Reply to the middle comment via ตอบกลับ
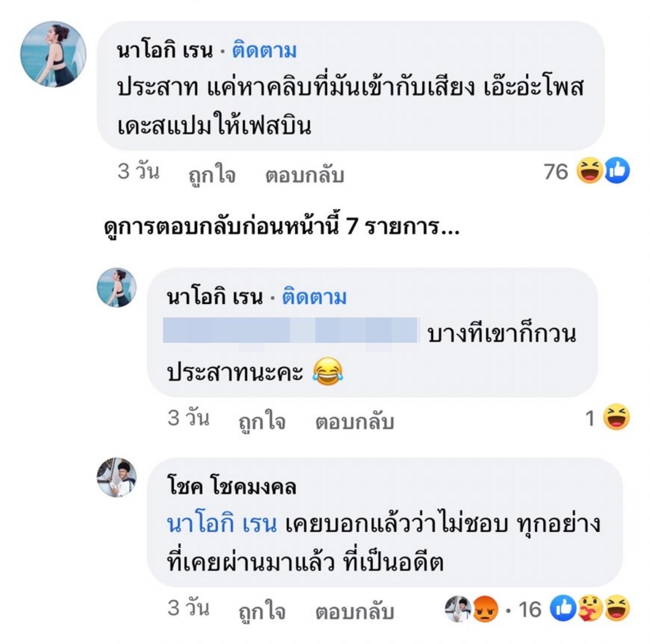This screenshot has height=644, width=650. (354, 421)
